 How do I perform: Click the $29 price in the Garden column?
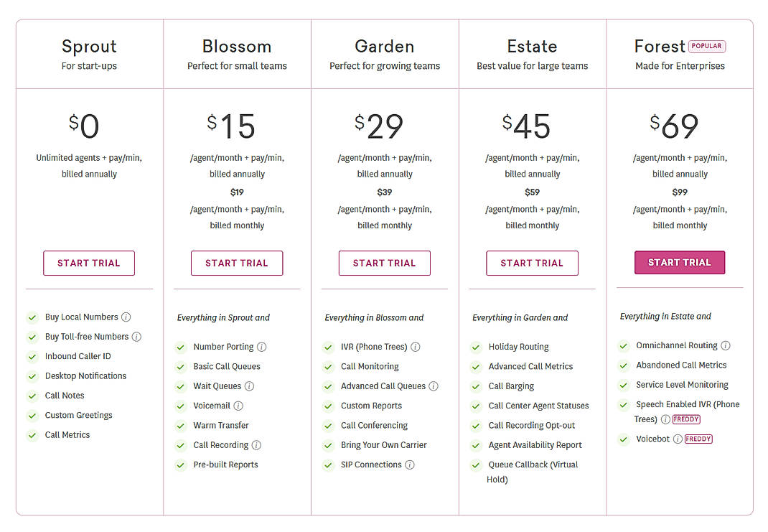(384, 126)
